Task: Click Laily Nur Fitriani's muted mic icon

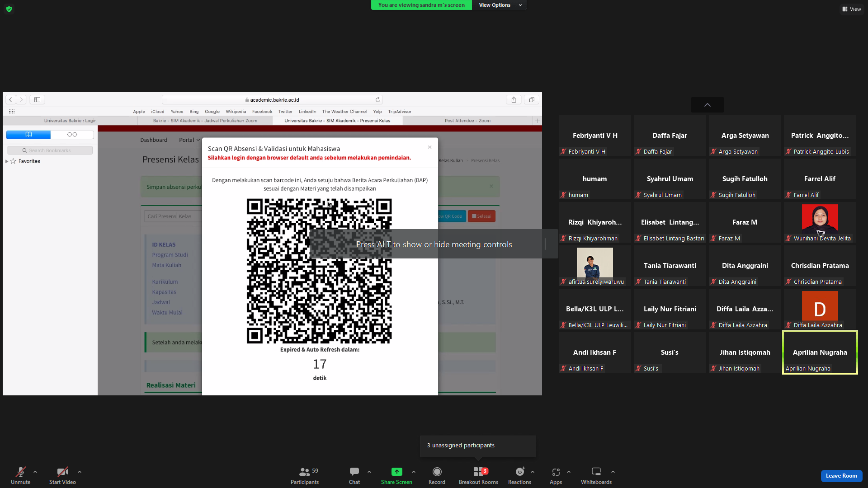Action: (638, 325)
